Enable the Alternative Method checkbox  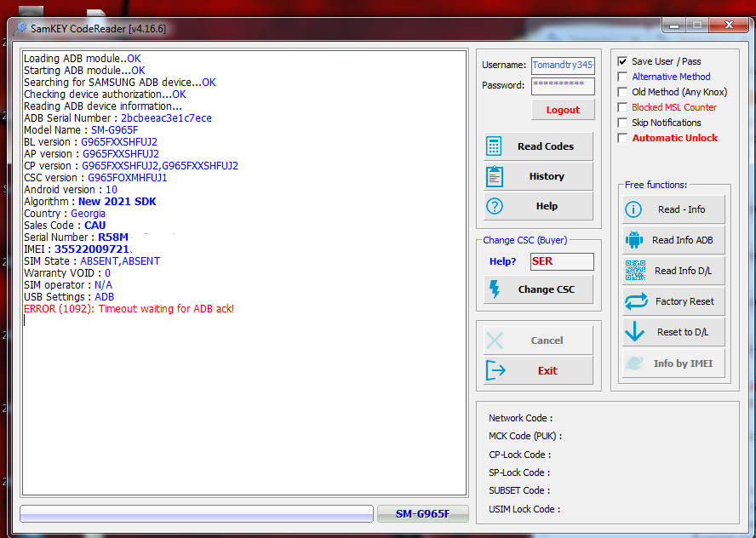point(622,77)
